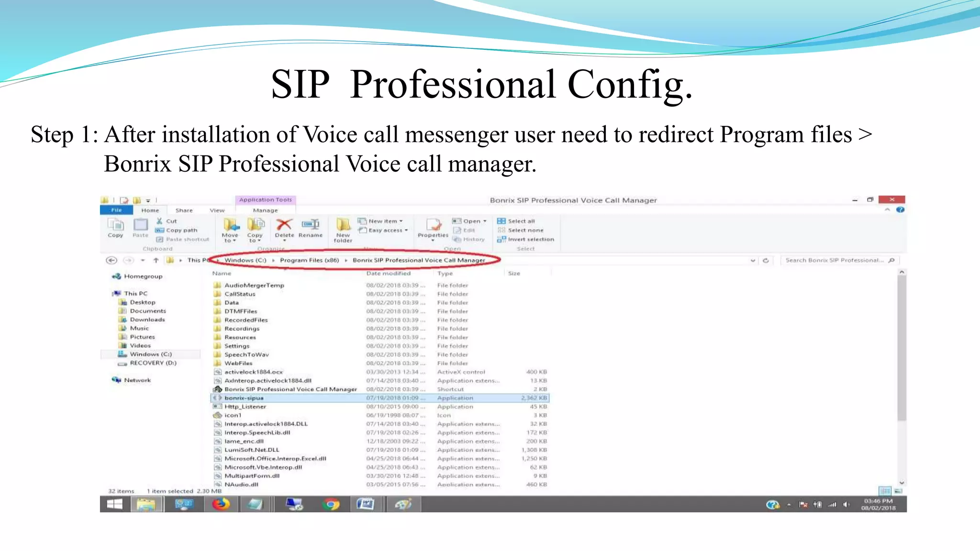
Task: Click Paste shortcut option
Action: [182, 239]
